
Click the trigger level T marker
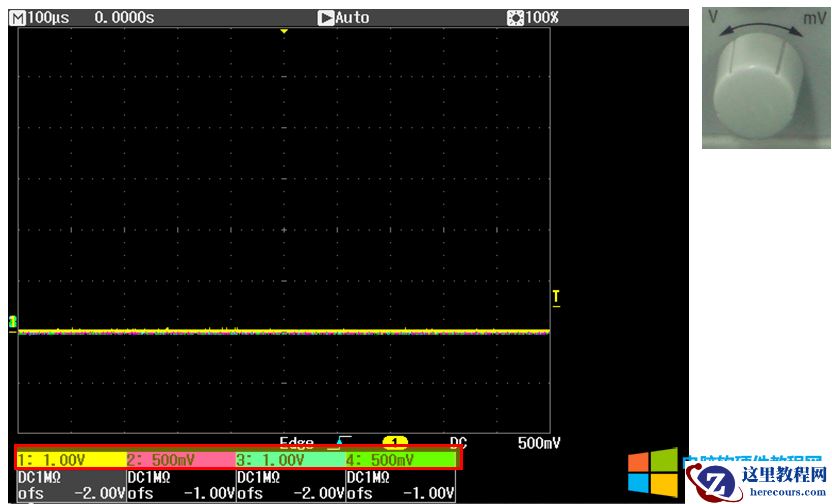pos(556,297)
